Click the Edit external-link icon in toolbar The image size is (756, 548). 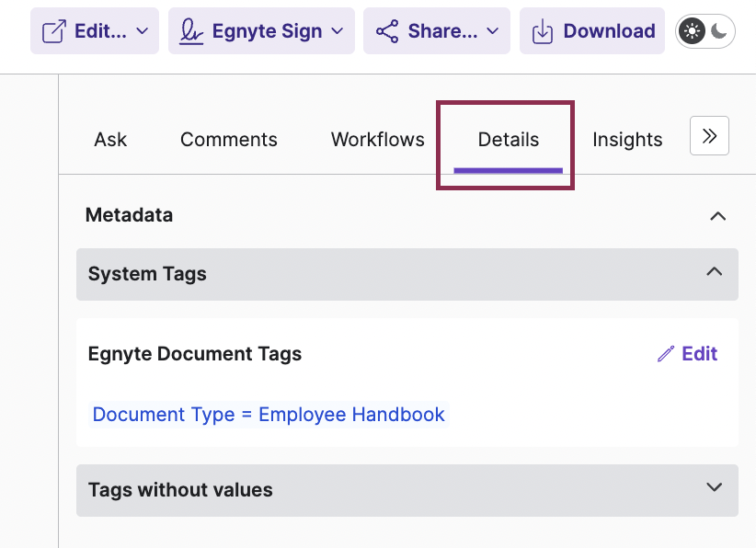pos(54,31)
